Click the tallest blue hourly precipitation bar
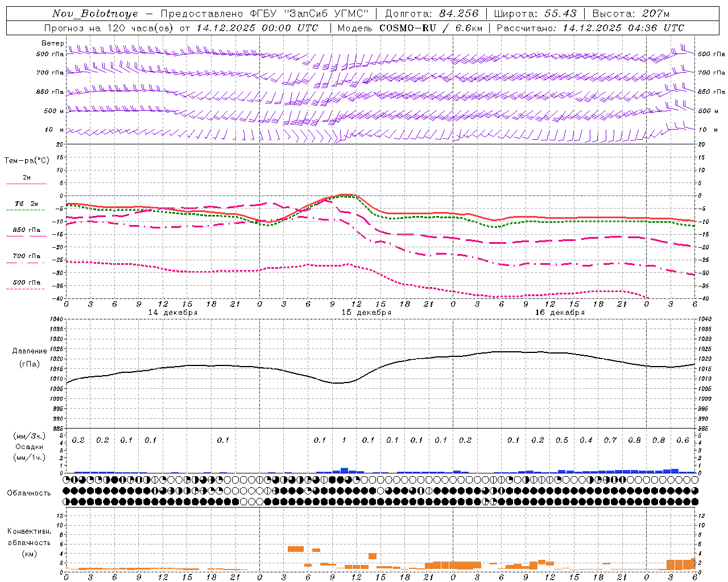728x582 pixels. (344, 470)
